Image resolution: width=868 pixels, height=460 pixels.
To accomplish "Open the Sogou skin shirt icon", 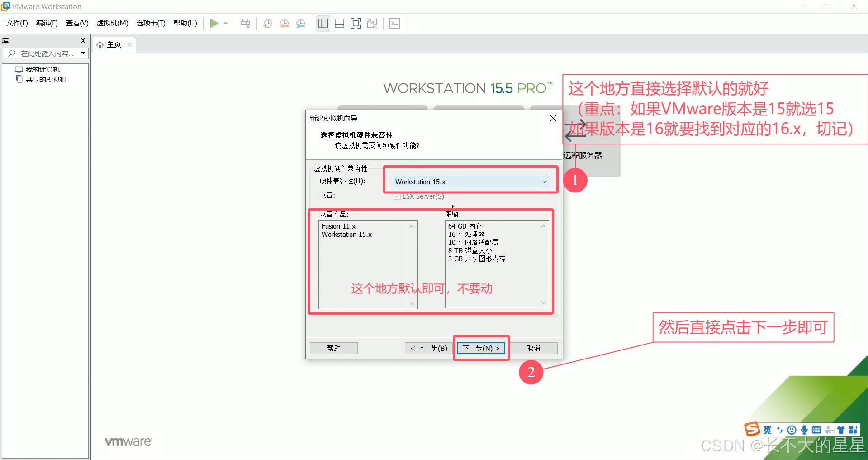I will point(841,430).
